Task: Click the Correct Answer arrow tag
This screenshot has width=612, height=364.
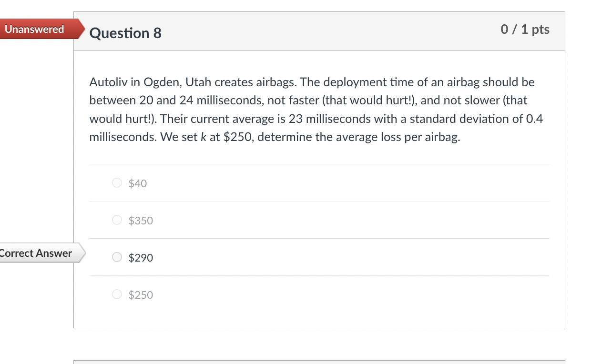Action: (x=37, y=253)
